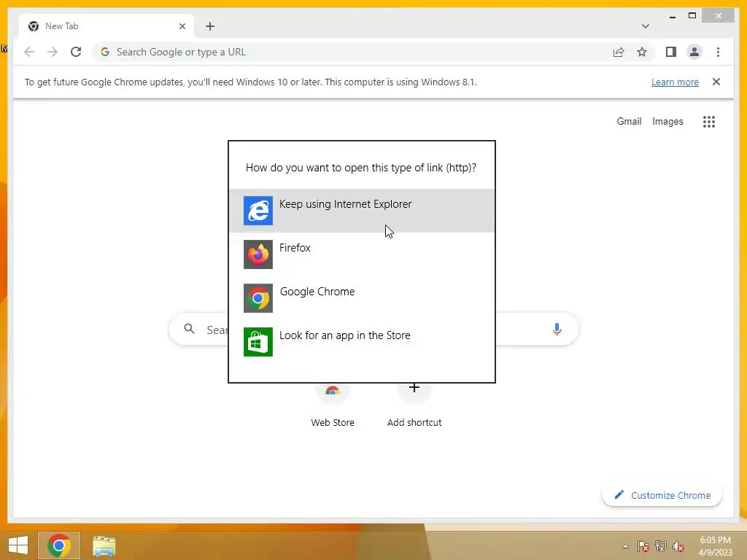Select Keep using Internet Explorer option
Image resolution: width=747 pixels, height=560 pixels.
click(x=362, y=211)
